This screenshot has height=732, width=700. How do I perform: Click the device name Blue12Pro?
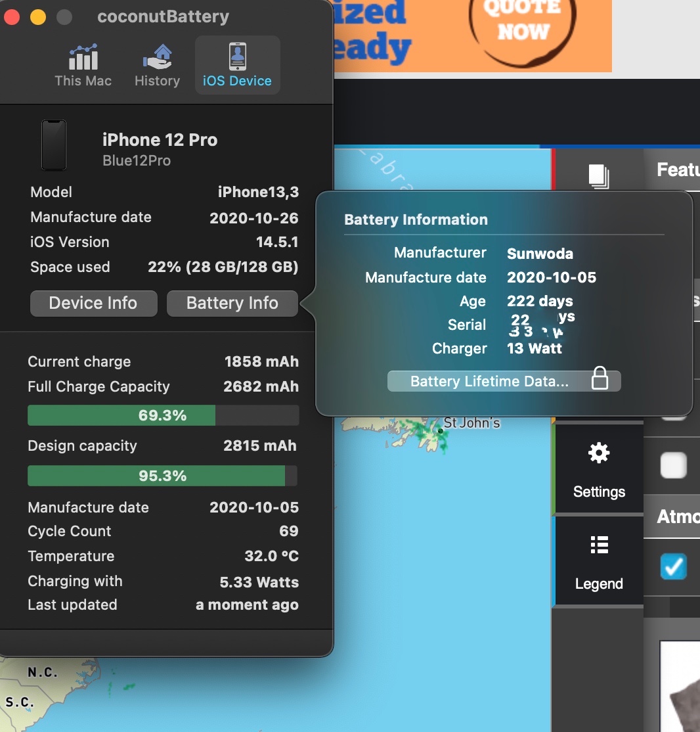pyautogui.click(x=137, y=160)
